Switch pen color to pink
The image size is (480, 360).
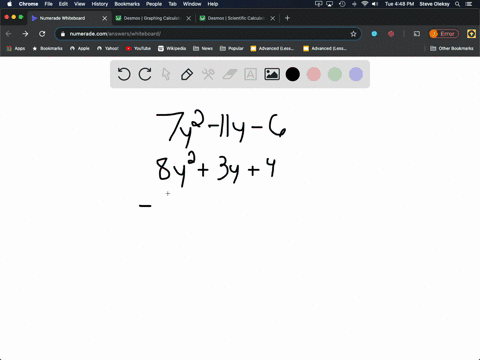point(314,74)
